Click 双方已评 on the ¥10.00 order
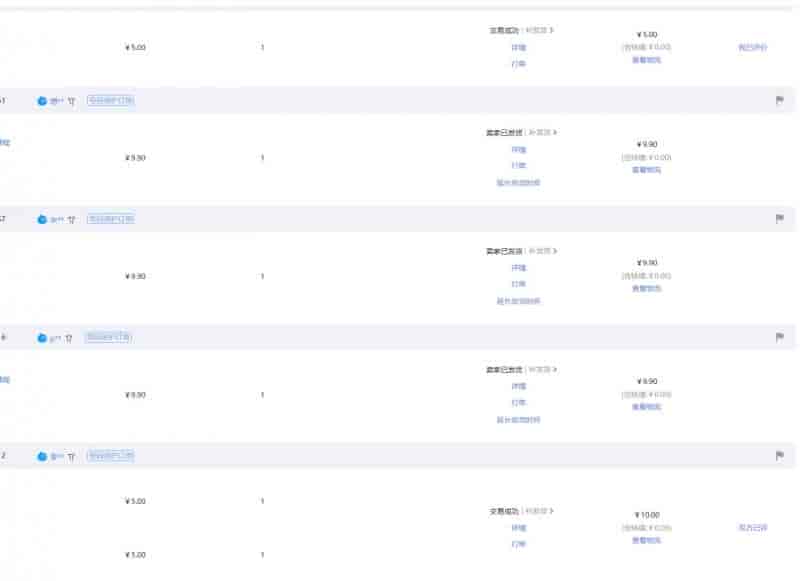800x581 pixels. (x=752, y=527)
